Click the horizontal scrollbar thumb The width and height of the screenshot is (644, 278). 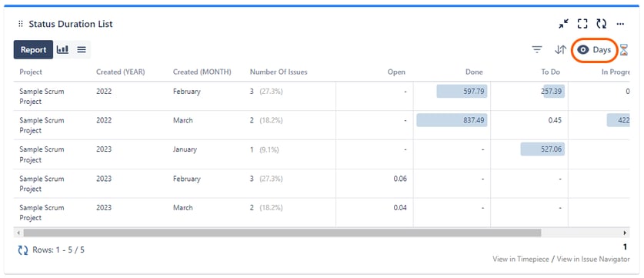pos(282,233)
